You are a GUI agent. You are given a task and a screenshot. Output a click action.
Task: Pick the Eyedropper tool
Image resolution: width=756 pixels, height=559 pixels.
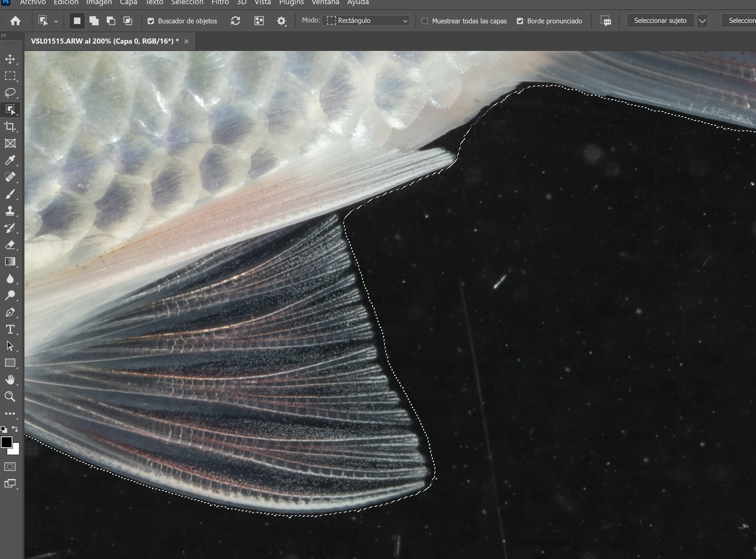tap(10, 160)
